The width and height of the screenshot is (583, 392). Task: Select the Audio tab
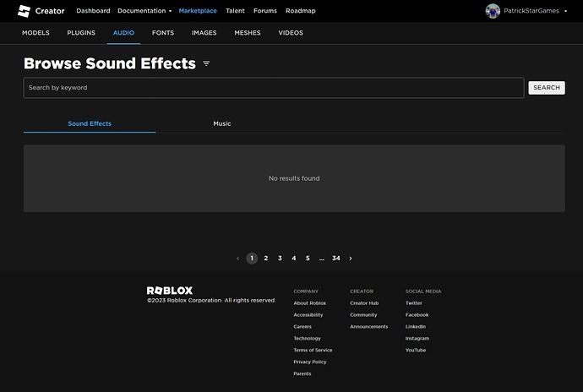[124, 33]
